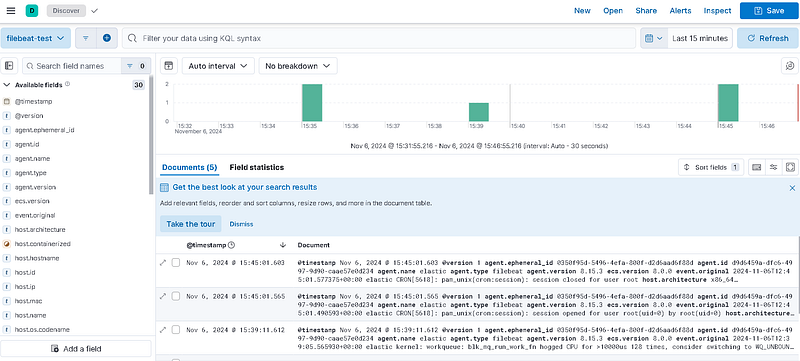Click the host.architecture field type icon
The height and width of the screenshot is (361, 800).
click(7, 229)
